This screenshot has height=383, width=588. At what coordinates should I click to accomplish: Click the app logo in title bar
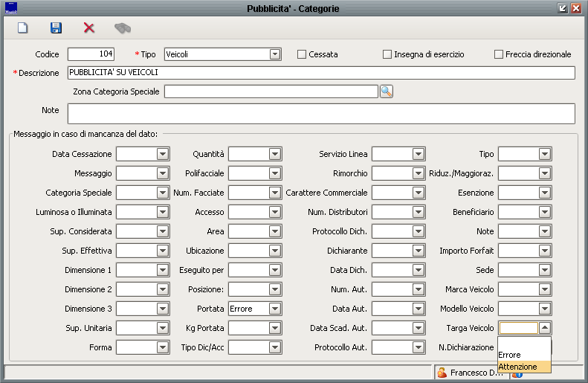pos(10,8)
